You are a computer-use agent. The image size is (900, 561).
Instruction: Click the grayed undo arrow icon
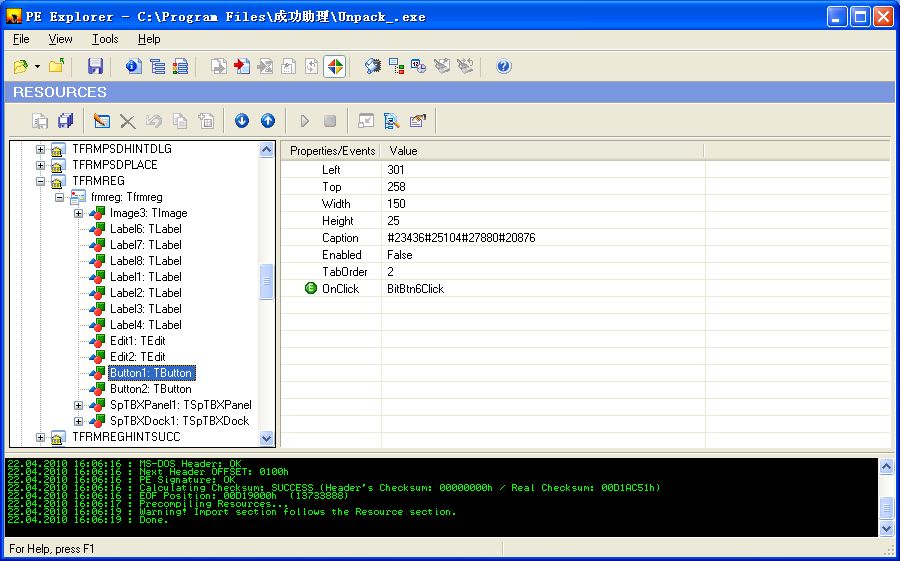(x=154, y=121)
